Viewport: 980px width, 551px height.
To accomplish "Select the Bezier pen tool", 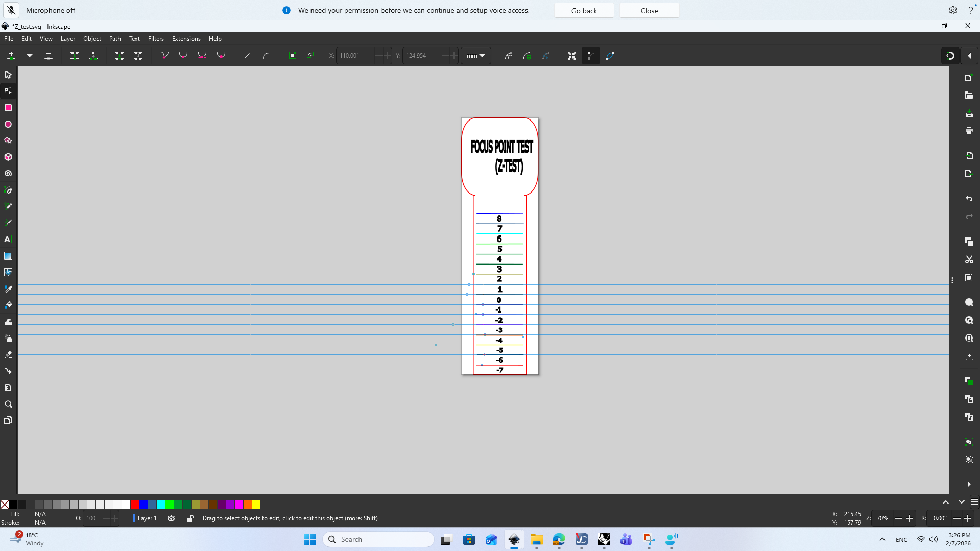I will tap(8, 190).
